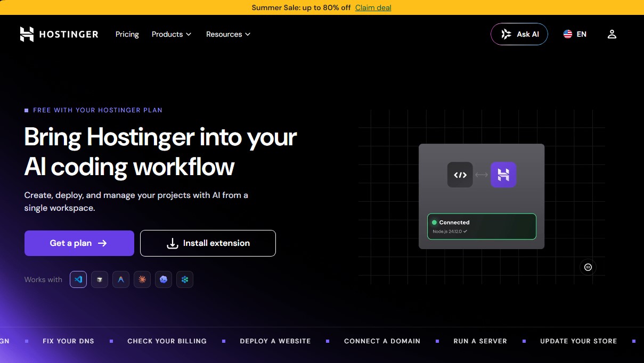Viewport: 644px width, 363px height.
Task: Click "CONNECT A DOMAIN" ticker text
Action: [x=382, y=341]
